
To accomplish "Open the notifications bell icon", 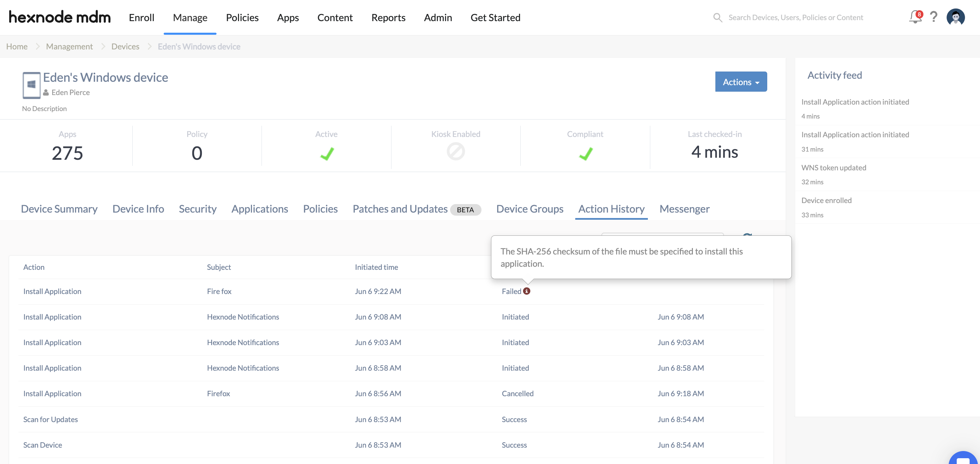I will [x=915, y=17].
